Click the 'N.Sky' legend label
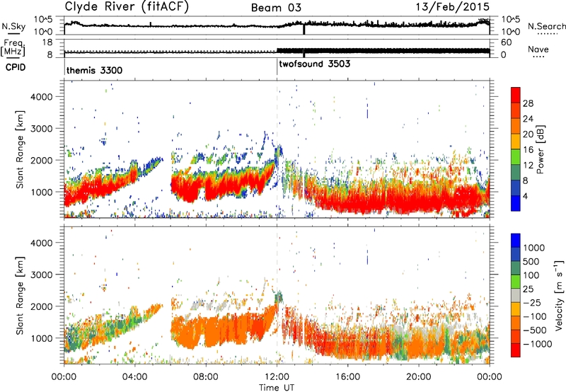The height and width of the screenshot is (392, 566). pos(13,26)
